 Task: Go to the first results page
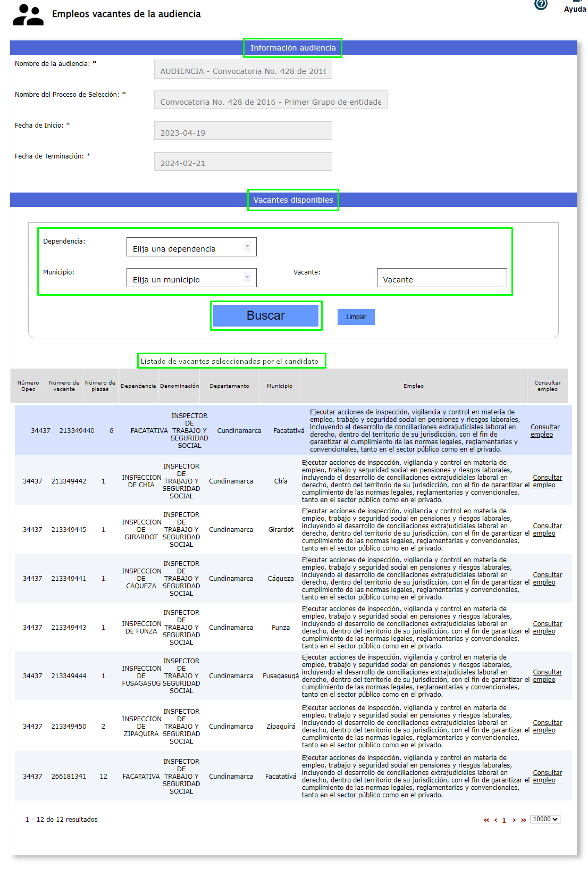486,820
